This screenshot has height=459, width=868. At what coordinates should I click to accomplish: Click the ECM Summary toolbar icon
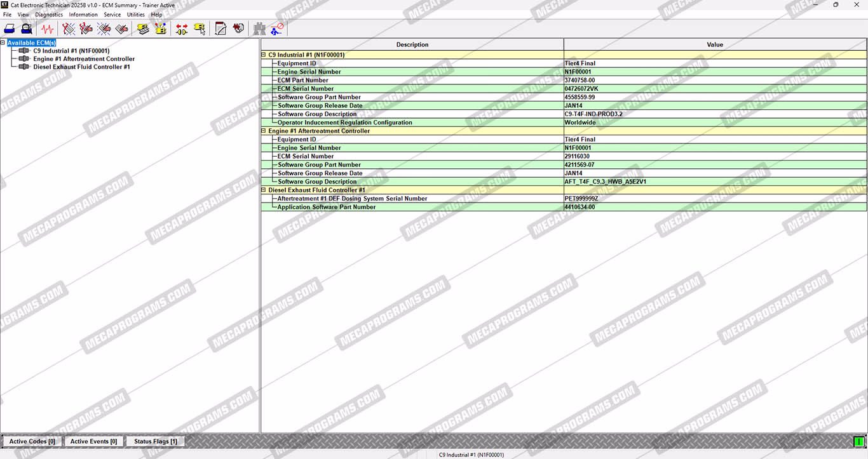(143, 29)
